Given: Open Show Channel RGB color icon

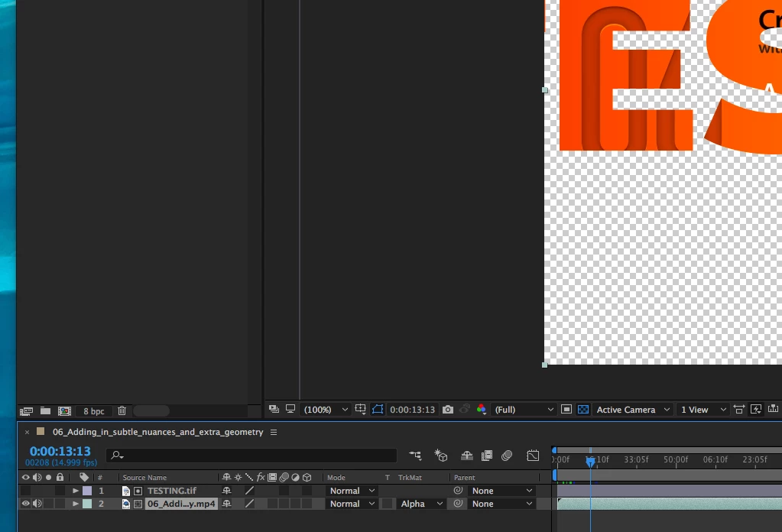Looking at the screenshot, I should point(482,410).
